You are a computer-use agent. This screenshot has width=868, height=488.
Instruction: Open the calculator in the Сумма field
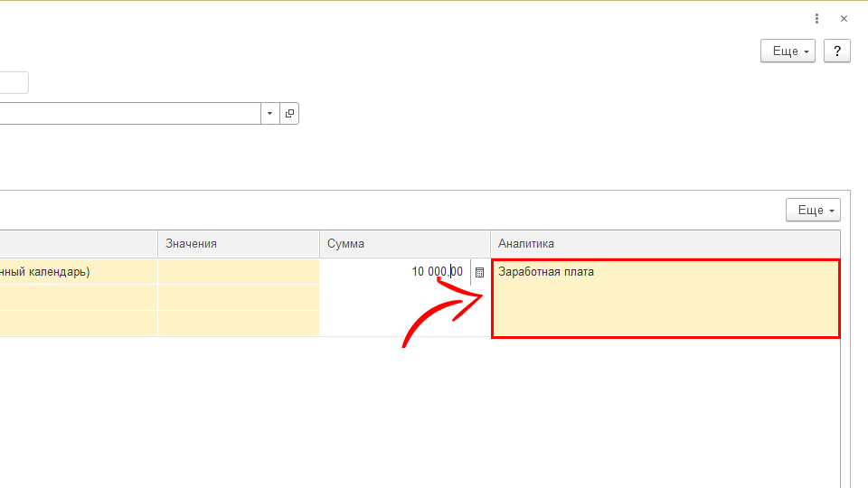pyautogui.click(x=480, y=272)
